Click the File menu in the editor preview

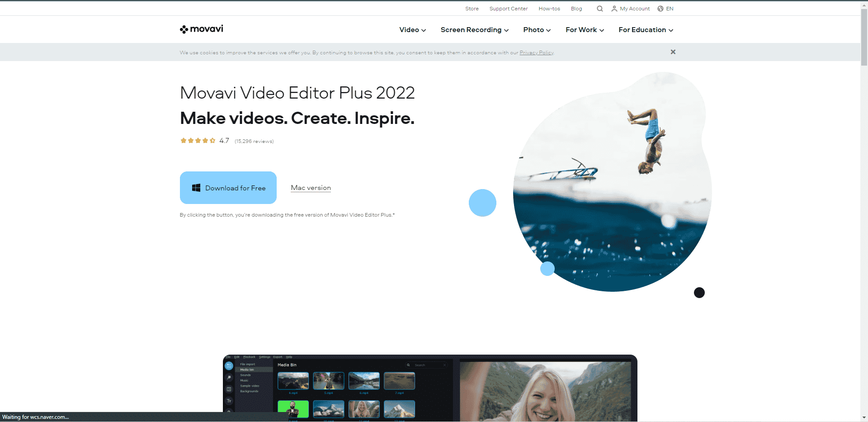[228, 357]
